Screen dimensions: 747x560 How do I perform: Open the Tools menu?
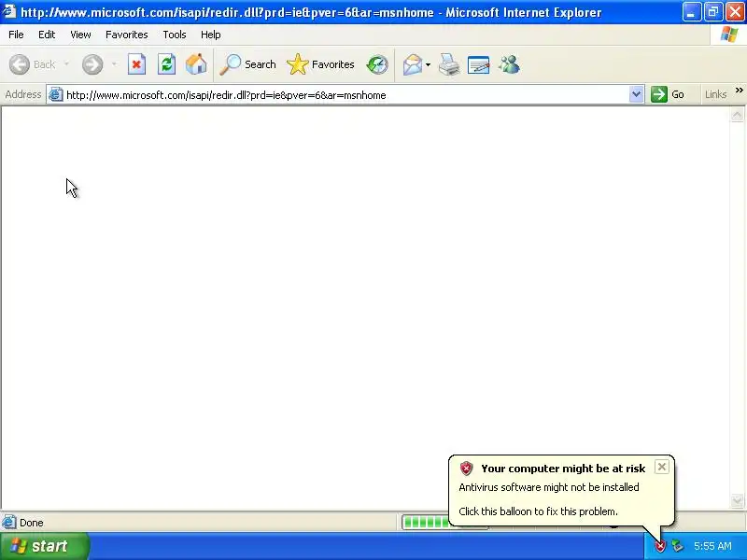pos(175,35)
